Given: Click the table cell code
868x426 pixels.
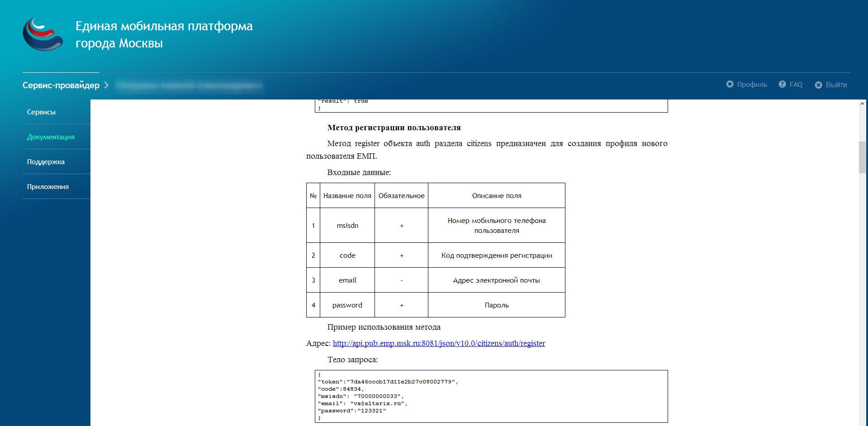Looking at the screenshot, I should 347,255.
